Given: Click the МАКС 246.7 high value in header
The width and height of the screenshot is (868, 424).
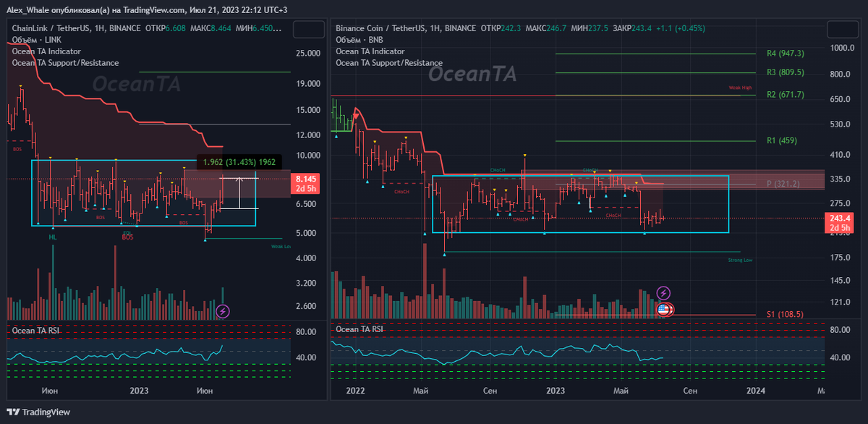Looking at the screenshot, I should (546, 28).
